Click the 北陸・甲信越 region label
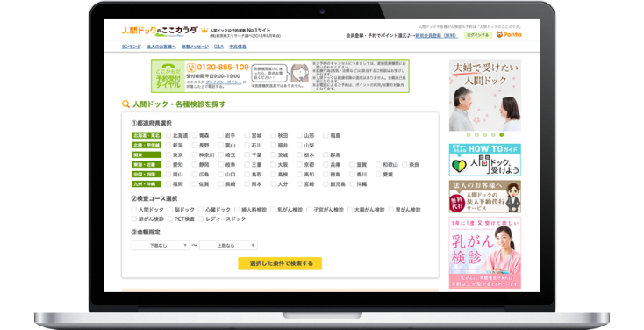This screenshot has height=330, width=644. (x=147, y=145)
